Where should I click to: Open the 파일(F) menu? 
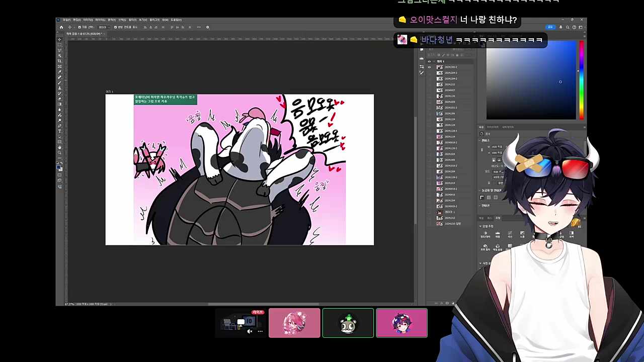tap(66, 20)
